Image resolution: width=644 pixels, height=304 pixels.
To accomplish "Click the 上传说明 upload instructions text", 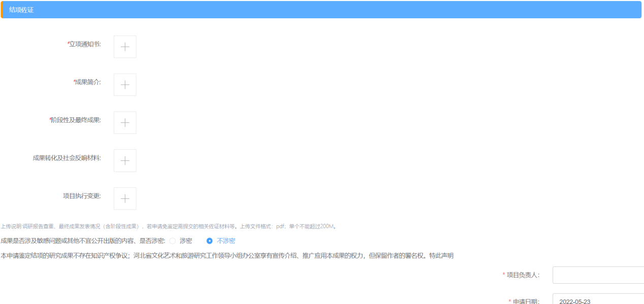I will point(168,227).
